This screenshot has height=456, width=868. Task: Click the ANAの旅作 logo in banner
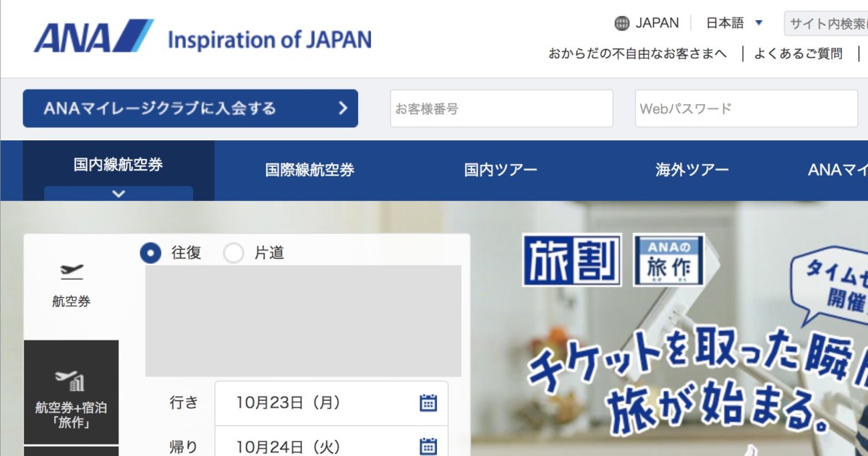(668, 260)
